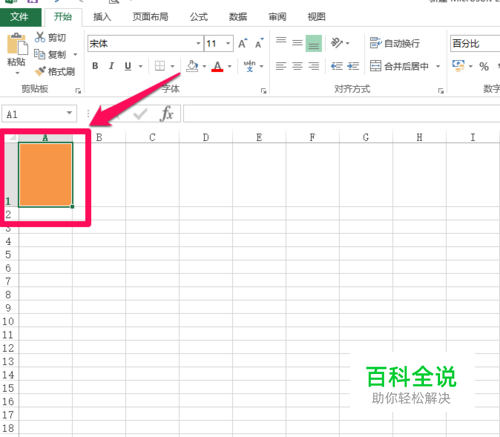
Task: Center text horizontally
Action: point(297,66)
